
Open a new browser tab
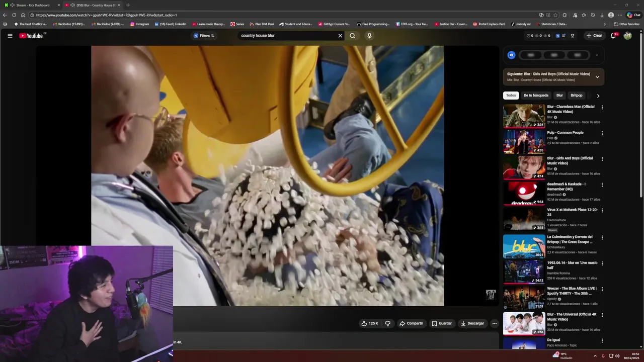tap(128, 5)
